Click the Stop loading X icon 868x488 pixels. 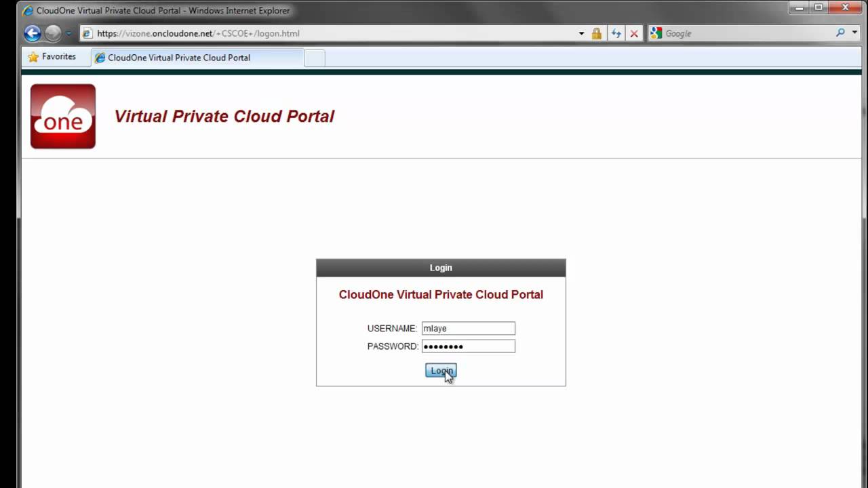(x=634, y=33)
